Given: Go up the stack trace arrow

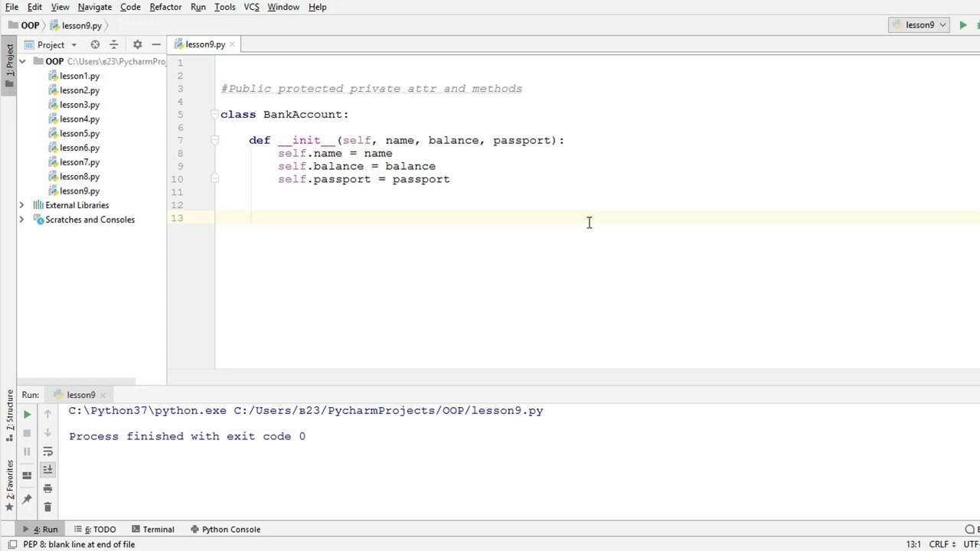Looking at the screenshot, I should click(47, 414).
